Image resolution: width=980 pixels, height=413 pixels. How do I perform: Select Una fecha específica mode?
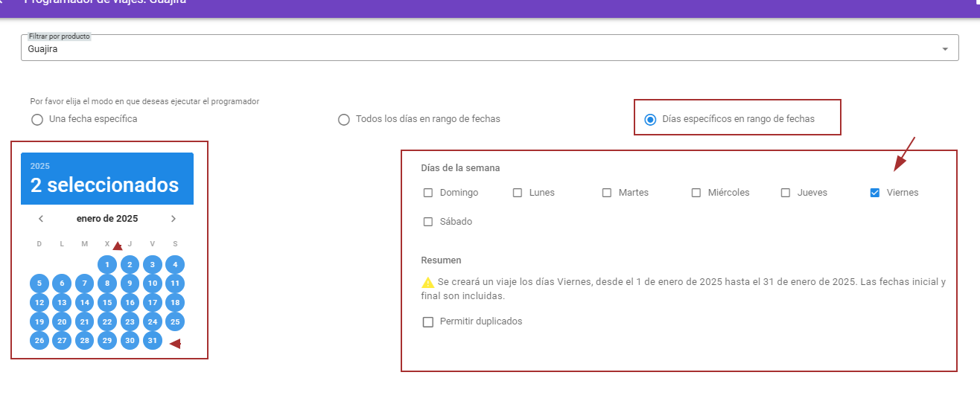37,119
